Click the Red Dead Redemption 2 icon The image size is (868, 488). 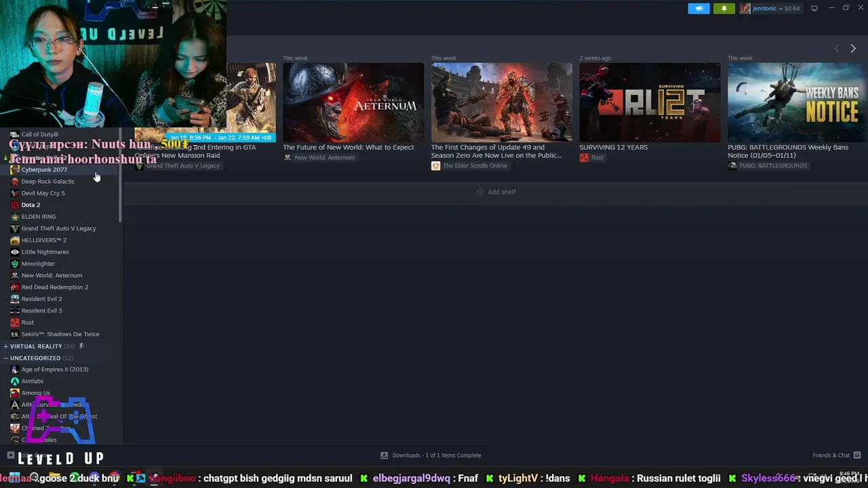15,287
